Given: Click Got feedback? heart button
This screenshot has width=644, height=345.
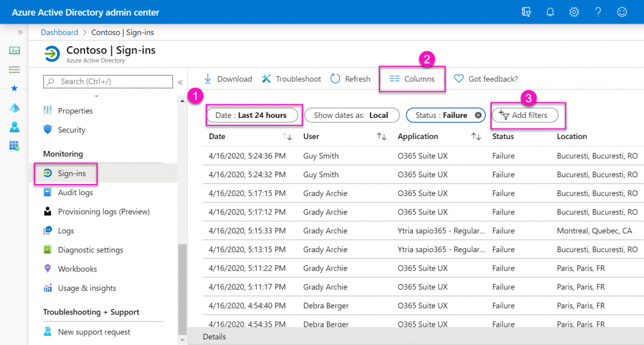Looking at the screenshot, I should (x=486, y=79).
